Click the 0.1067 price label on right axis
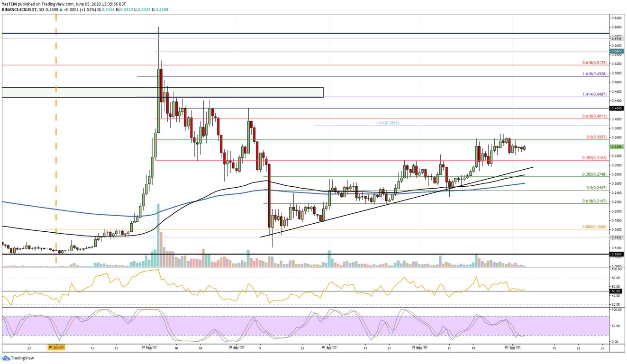 click(616, 254)
